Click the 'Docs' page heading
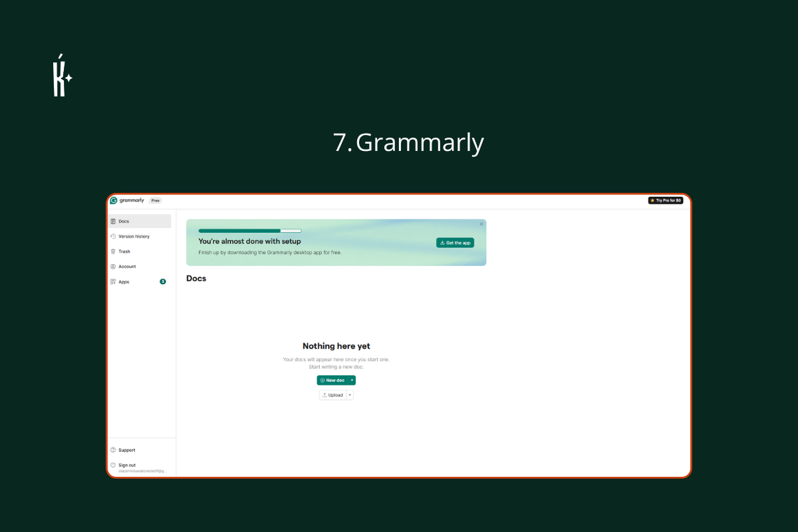The width and height of the screenshot is (798, 532). (196, 279)
